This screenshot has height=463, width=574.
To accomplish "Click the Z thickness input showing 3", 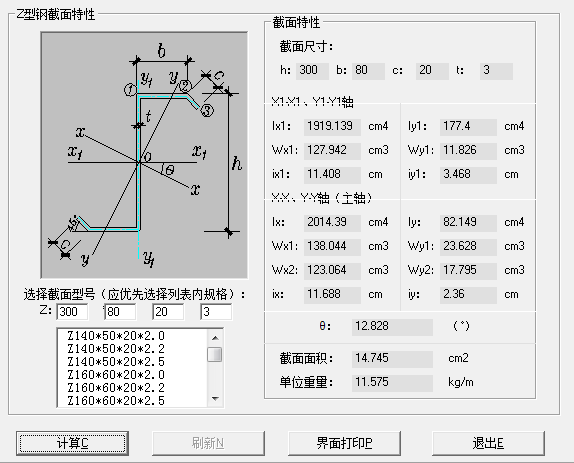I will (216, 312).
